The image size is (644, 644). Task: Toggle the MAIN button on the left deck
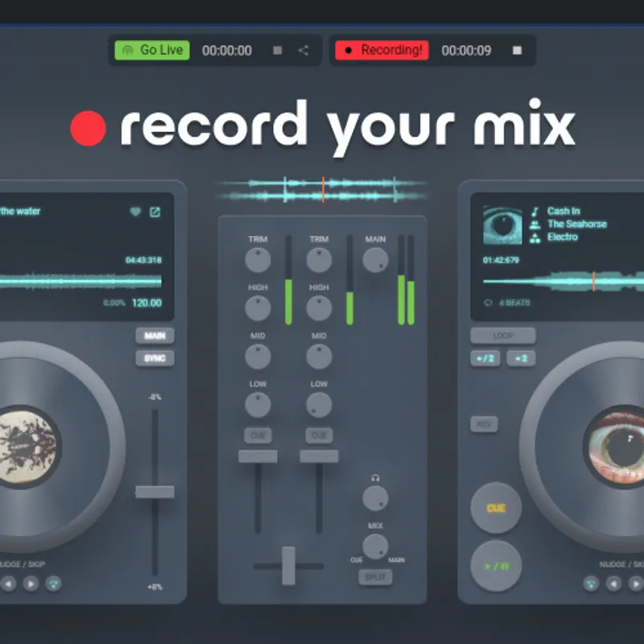tap(155, 336)
